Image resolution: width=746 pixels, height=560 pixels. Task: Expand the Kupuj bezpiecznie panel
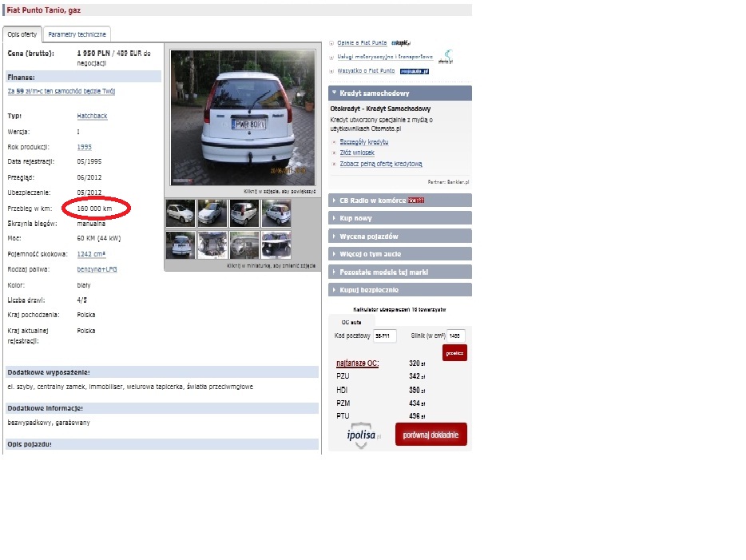(400, 290)
